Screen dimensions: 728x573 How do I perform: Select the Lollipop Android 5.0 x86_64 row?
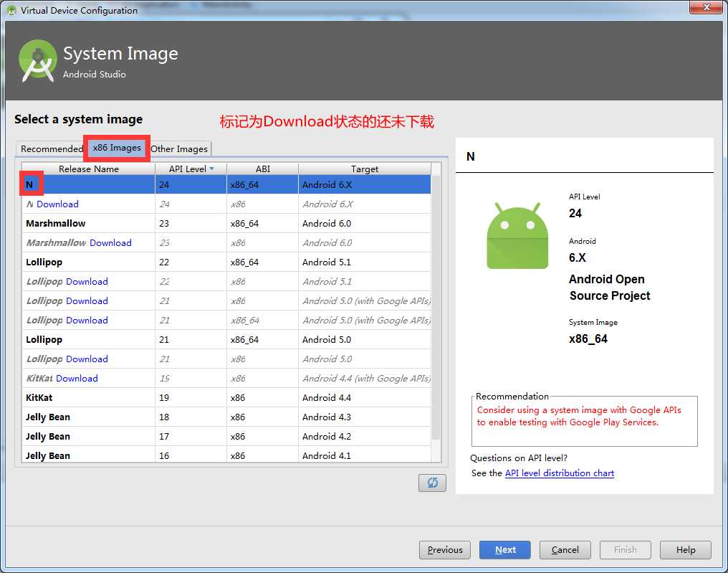(226, 340)
